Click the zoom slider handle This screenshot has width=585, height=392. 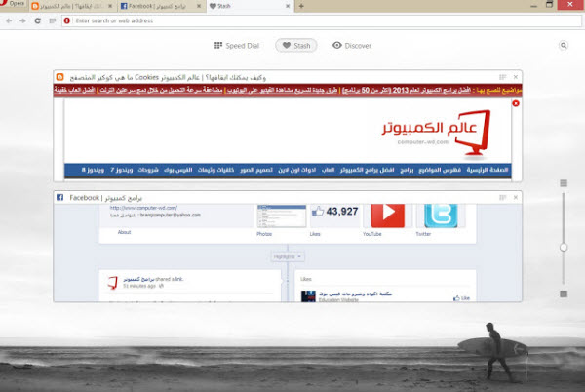[564, 248]
